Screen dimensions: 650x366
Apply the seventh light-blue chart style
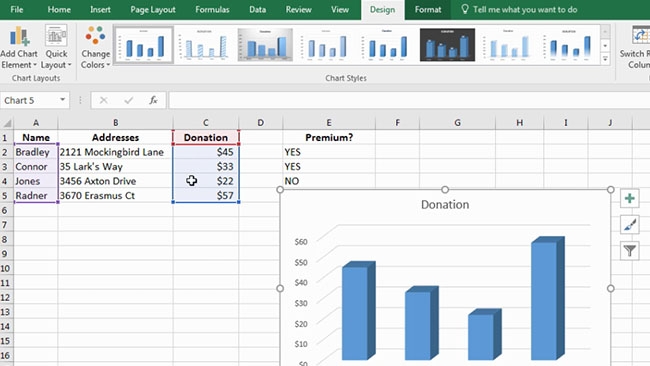pos(508,45)
